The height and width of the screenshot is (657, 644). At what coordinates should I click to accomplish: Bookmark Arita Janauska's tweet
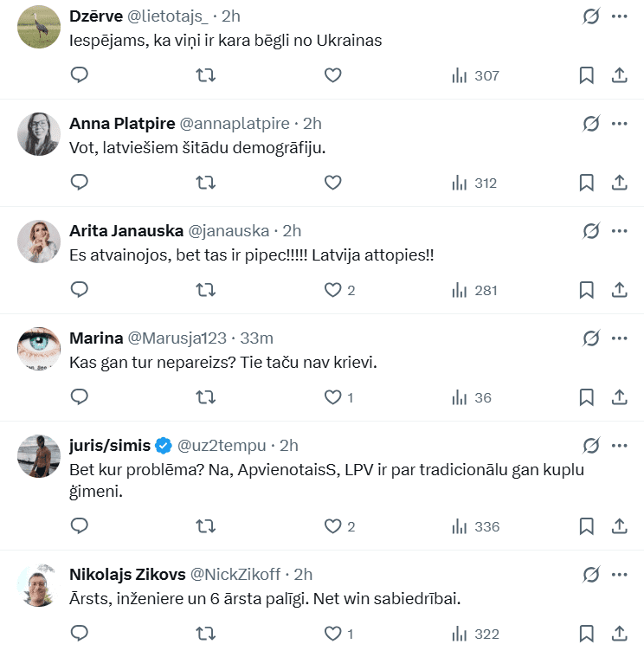coord(586,290)
